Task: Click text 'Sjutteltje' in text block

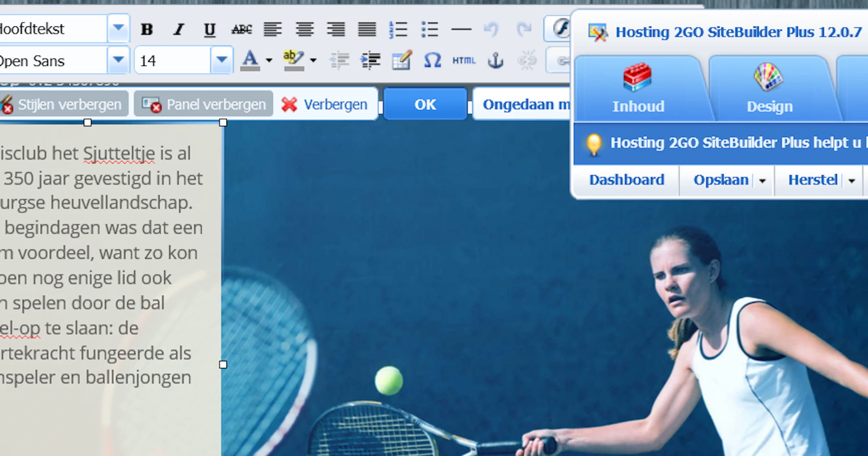Action: [119, 153]
